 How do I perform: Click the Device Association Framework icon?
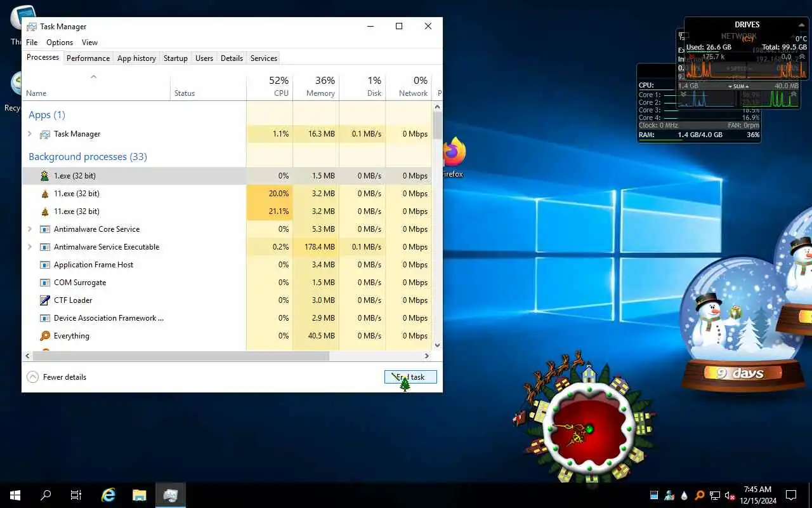click(x=45, y=318)
